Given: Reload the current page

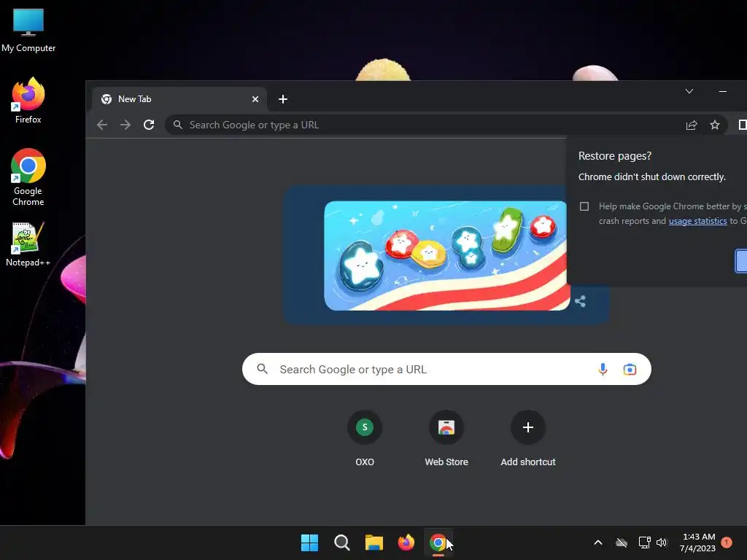Looking at the screenshot, I should point(149,125).
